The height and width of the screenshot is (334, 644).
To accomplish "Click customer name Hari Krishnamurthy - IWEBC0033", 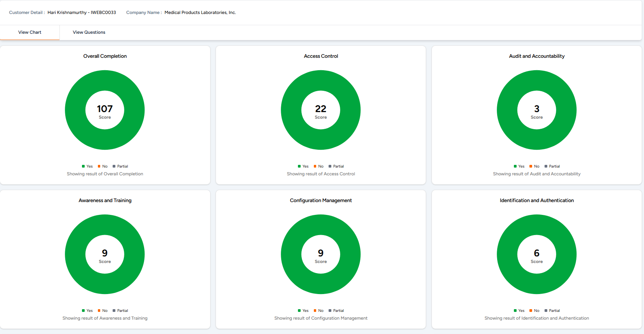I will click(x=82, y=12).
